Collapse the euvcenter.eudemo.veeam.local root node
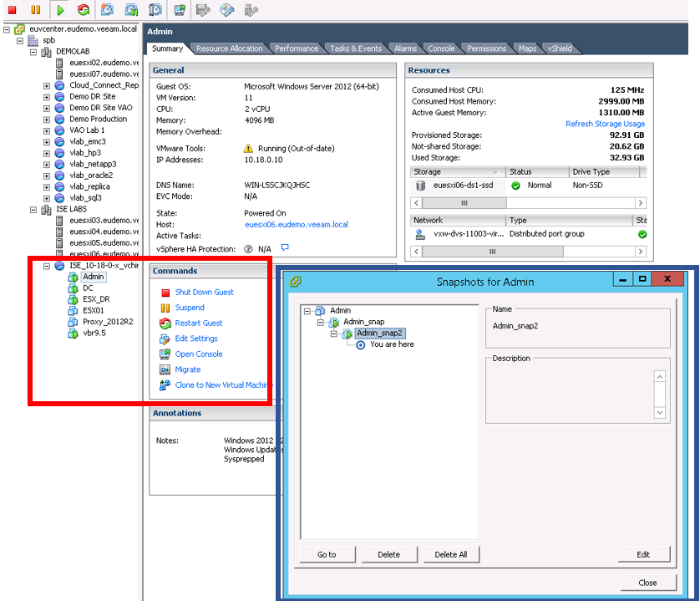 [x=7, y=29]
